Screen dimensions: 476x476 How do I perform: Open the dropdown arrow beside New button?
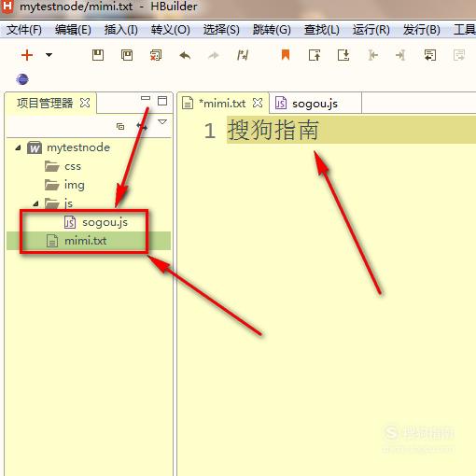[x=49, y=55]
